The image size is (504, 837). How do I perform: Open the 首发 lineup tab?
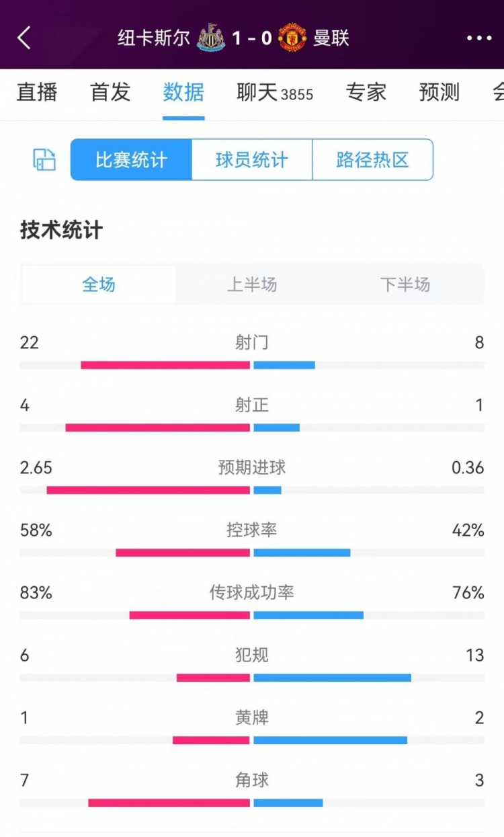tap(110, 92)
